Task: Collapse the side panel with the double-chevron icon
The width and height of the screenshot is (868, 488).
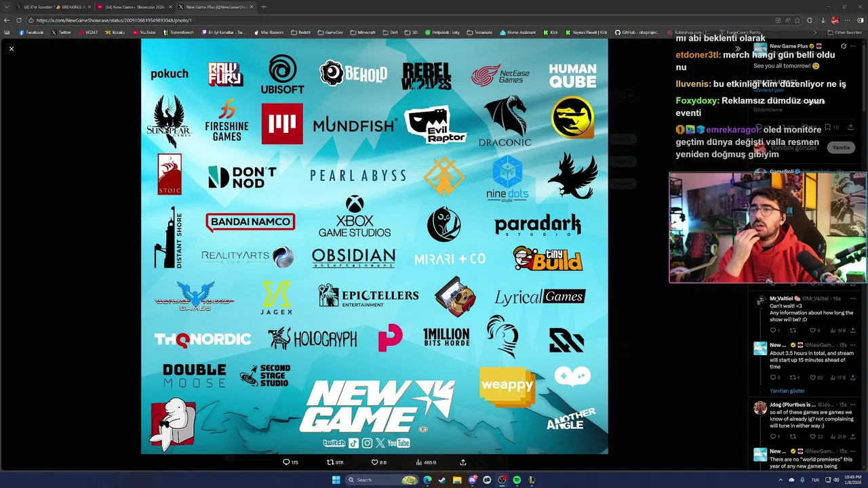Action: (x=738, y=48)
